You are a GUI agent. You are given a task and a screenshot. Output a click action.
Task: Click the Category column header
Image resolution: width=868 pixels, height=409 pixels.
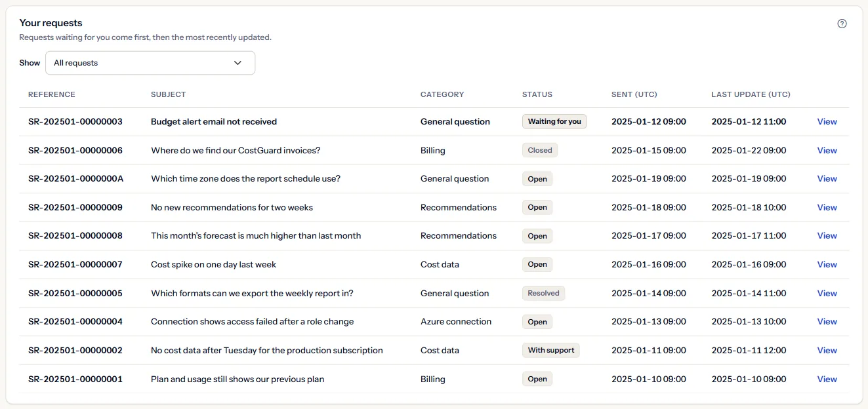coord(442,94)
